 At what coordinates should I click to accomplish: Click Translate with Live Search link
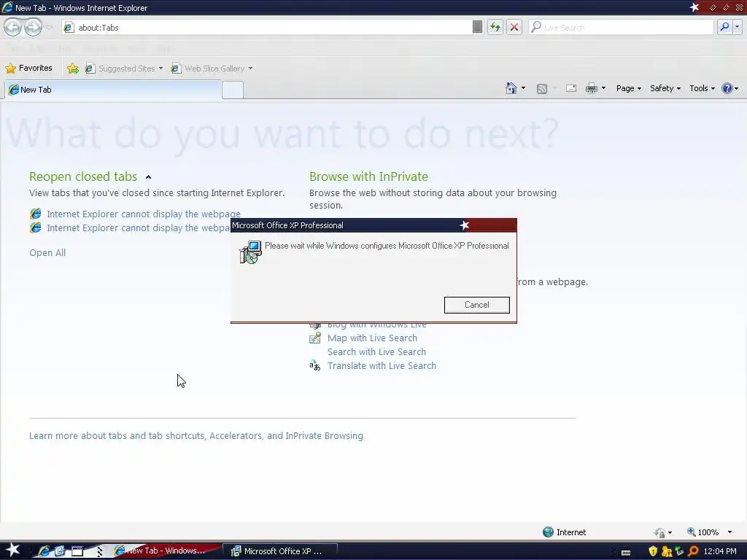click(382, 366)
